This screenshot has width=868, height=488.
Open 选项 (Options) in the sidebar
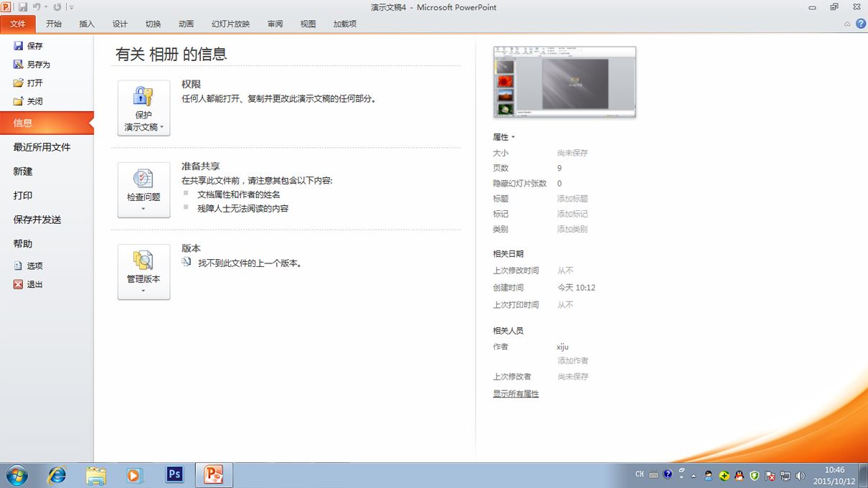(x=29, y=266)
